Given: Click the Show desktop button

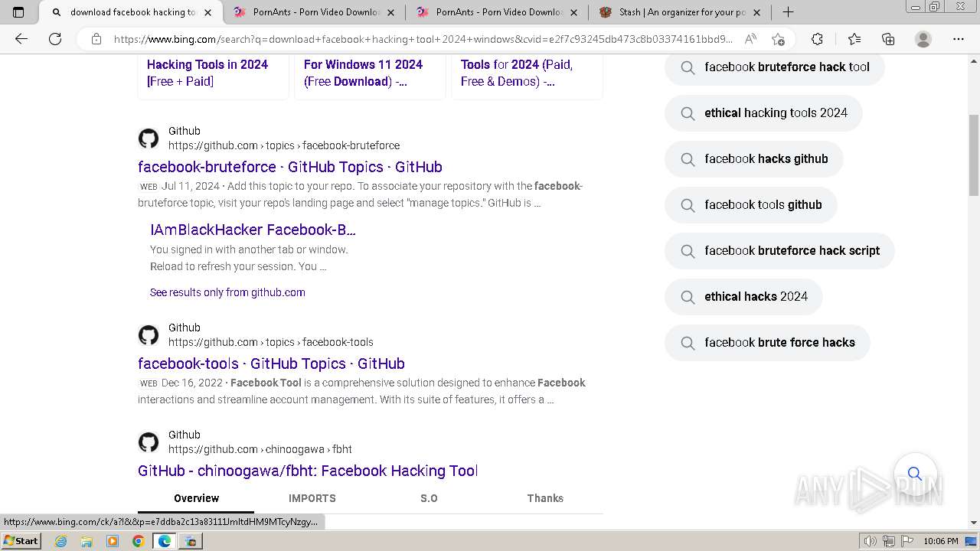Looking at the screenshot, I should click(972, 541).
